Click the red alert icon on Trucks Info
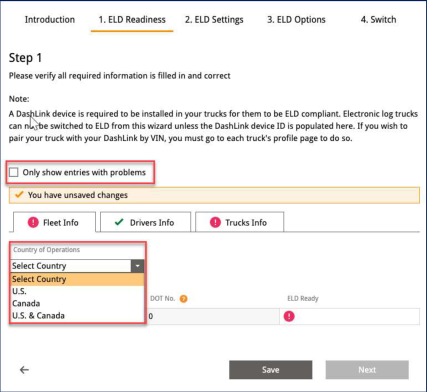 pyautogui.click(x=215, y=222)
